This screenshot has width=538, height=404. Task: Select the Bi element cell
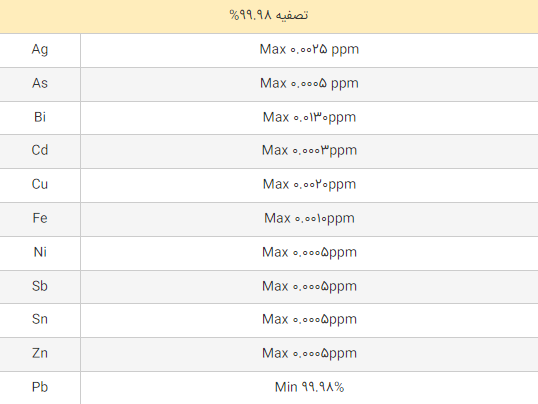tap(40, 117)
